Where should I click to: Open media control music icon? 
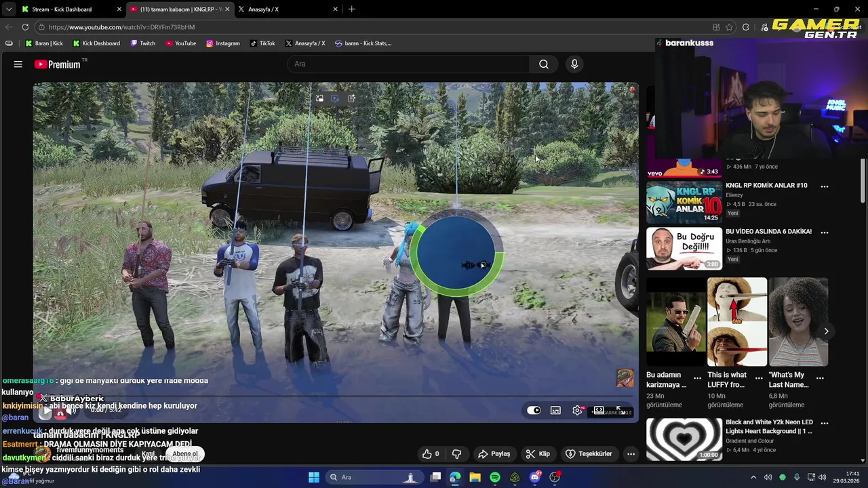[x=765, y=27]
